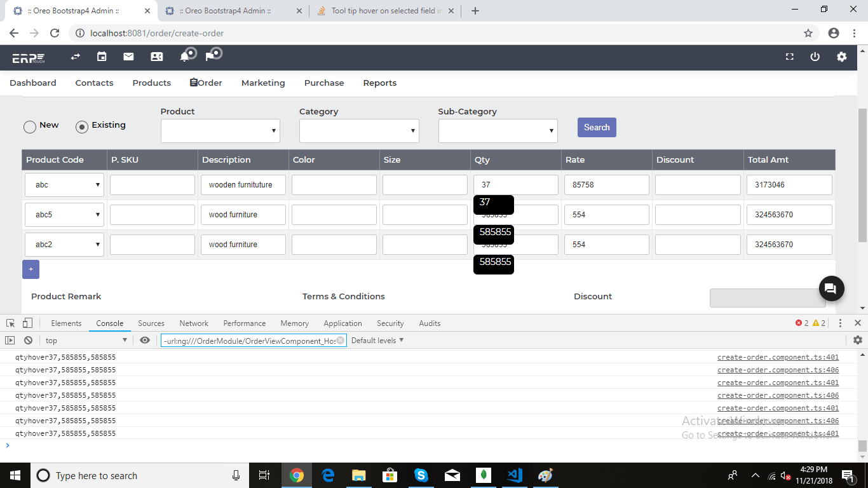Switch to the DevTools Sources tab

click(x=151, y=323)
